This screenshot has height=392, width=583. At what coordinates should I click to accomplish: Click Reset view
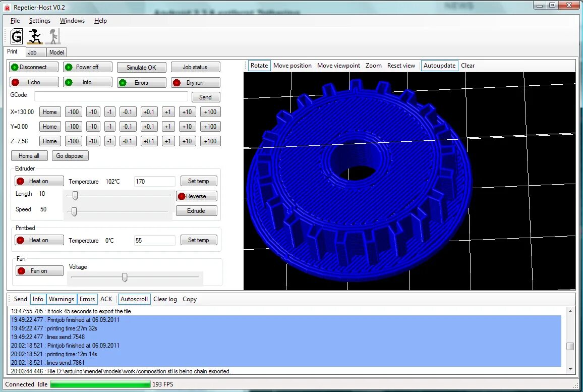click(401, 66)
